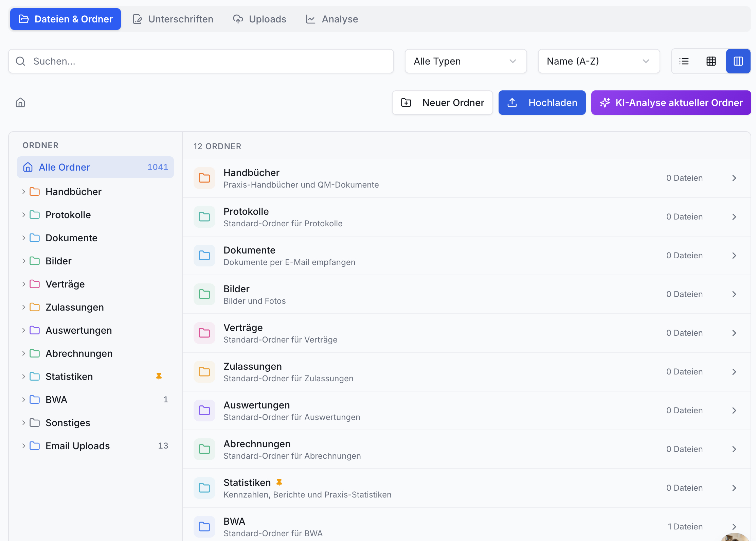This screenshot has width=756, height=541.
Task: Select Alle Ordner in the sidebar
Action: (x=95, y=167)
